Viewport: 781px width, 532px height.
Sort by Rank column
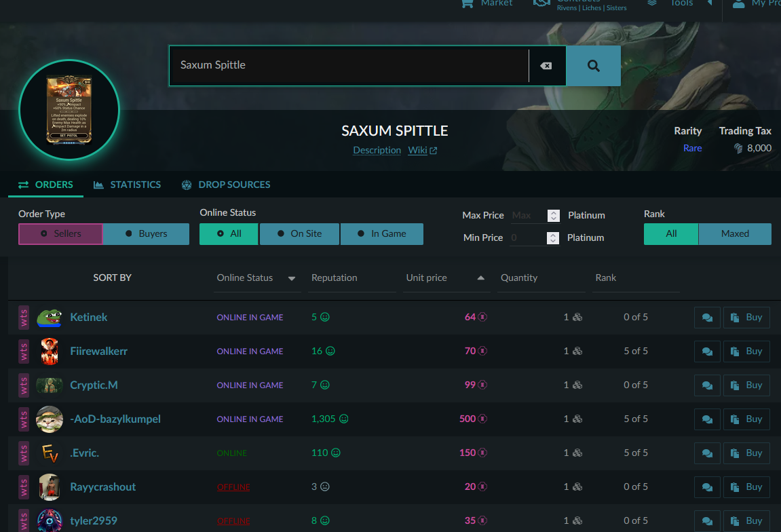click(636, 278)
